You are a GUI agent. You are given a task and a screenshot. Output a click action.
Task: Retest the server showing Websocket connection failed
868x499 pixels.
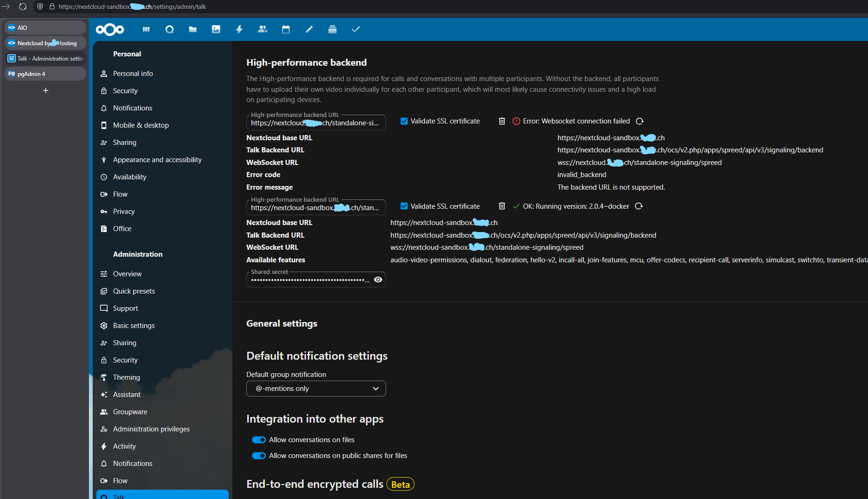click(x=640, y=121)
